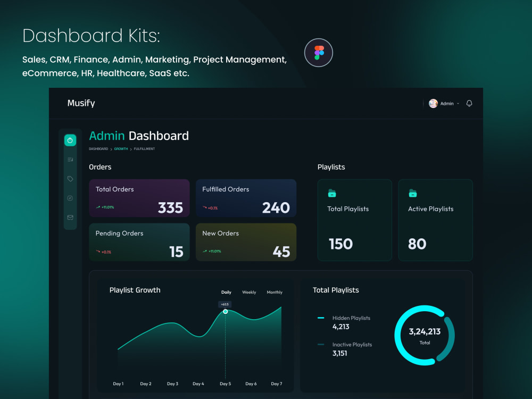
Task: Click the Total Playlists folder icon
Action: pos(332,194)
